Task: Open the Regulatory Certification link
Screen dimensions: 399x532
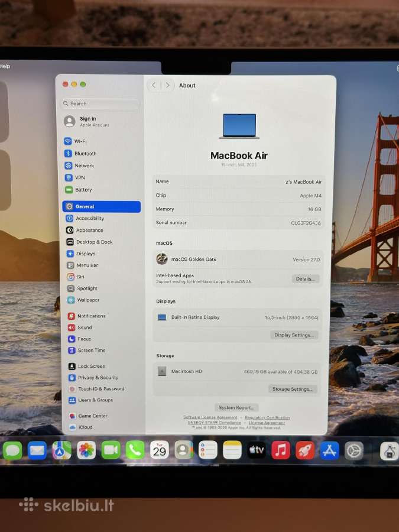Action: (x=267, y=418)
